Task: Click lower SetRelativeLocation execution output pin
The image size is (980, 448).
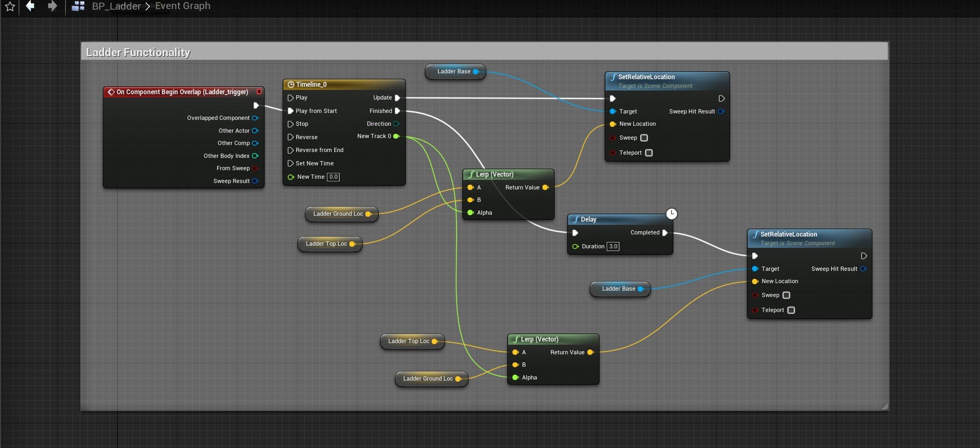Action: [x=864, y=256]
